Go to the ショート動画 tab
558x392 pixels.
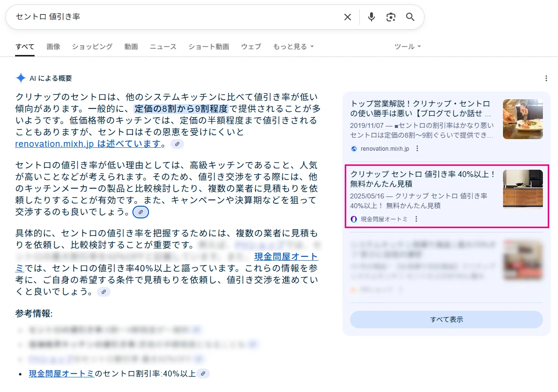tap(209, 47)
